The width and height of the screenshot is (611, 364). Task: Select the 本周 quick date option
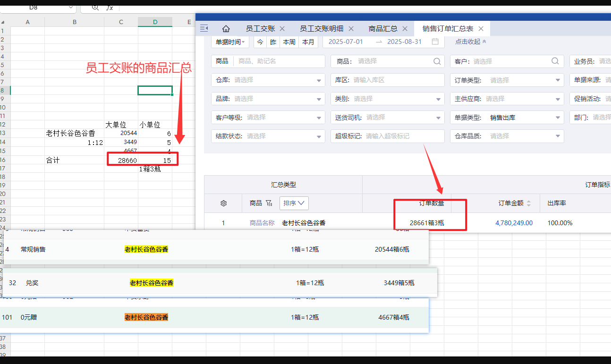289,42
